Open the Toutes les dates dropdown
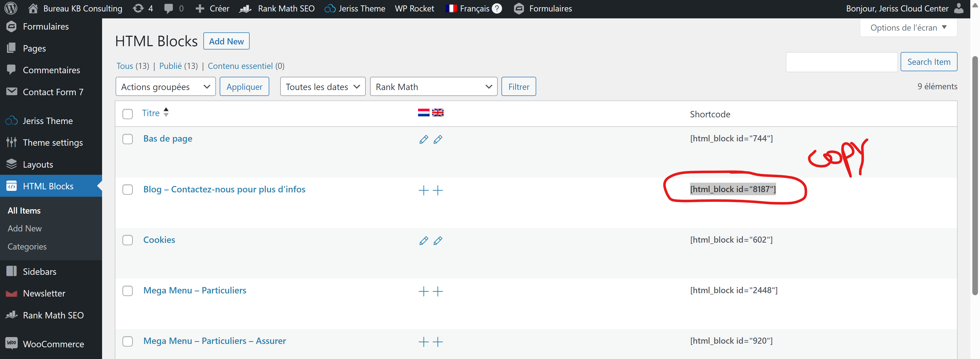 coord(323,87)
